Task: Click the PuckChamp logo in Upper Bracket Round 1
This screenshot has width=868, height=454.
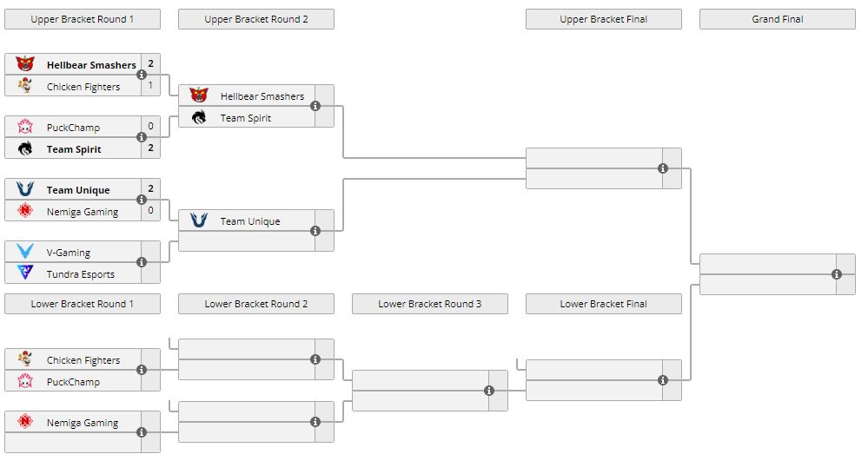Action: (x=25, y=127)
